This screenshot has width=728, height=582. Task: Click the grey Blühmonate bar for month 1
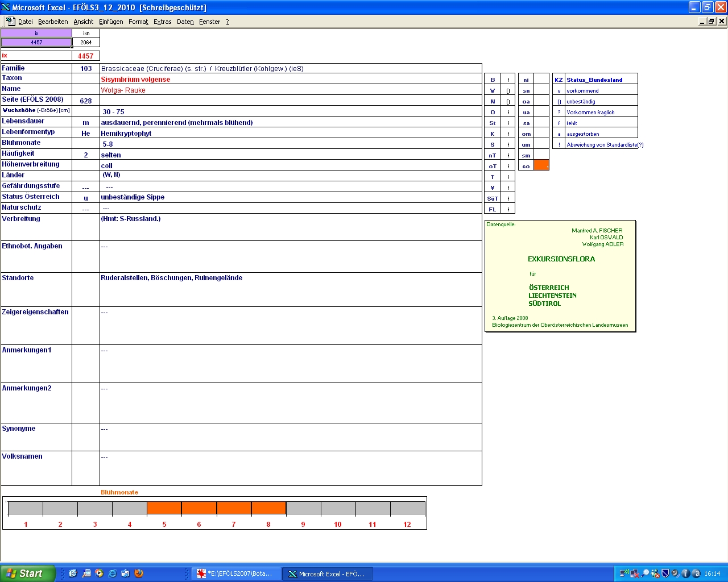click(x=26, y=508)
